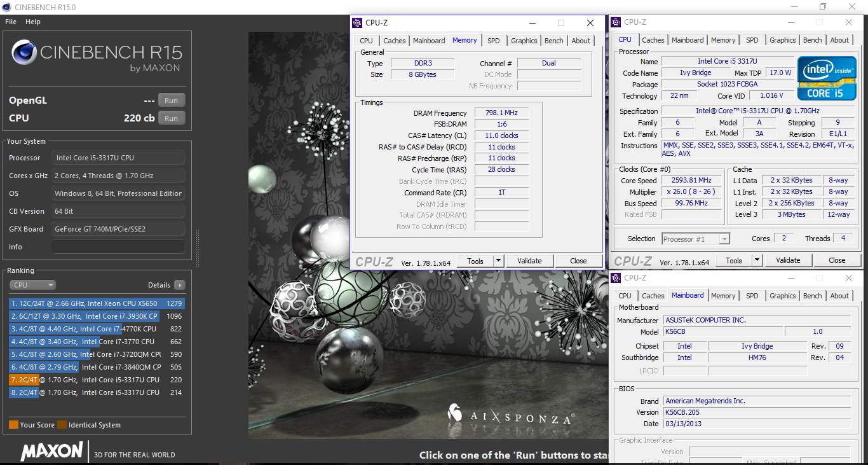Select ranking row Core i7-4770K
Screen dimensions: 868x465
(x=97, y=329)
